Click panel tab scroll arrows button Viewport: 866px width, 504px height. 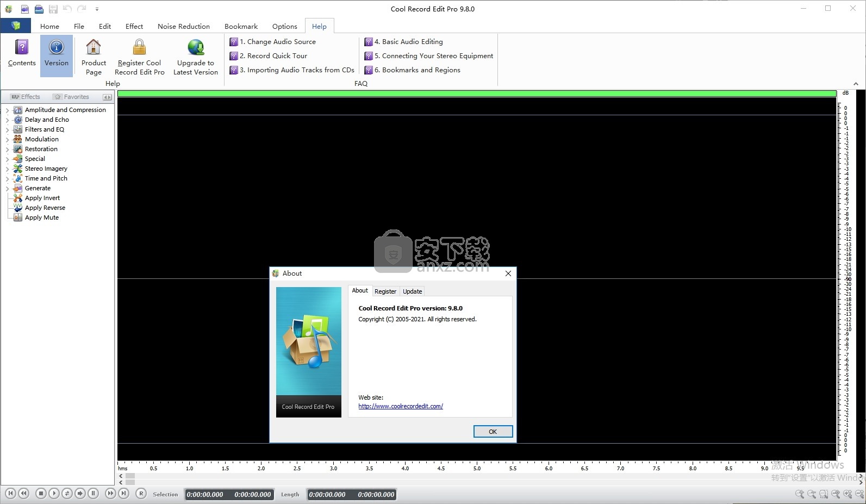tap(107, 97)
